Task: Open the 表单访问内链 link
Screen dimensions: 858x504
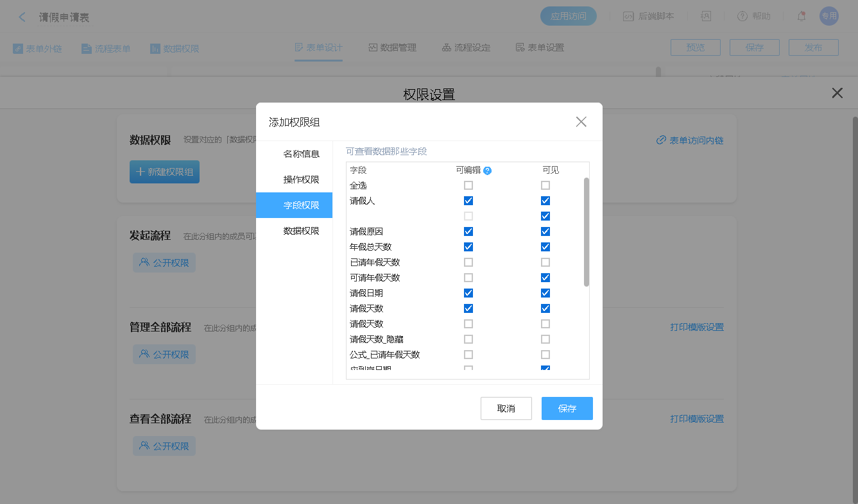Action: pos(690,140)
